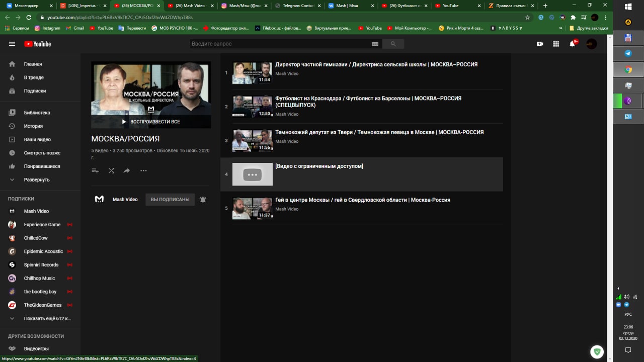The image size is (644, 362).
Task: Open Chrome extensions puzzle icon
Action: [x=573, y=17]
